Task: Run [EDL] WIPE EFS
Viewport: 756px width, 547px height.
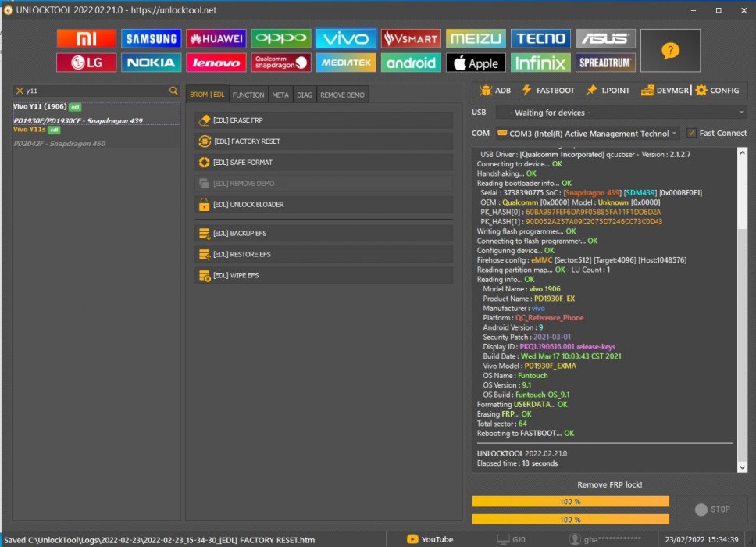Action: click(x=324, y=275)
